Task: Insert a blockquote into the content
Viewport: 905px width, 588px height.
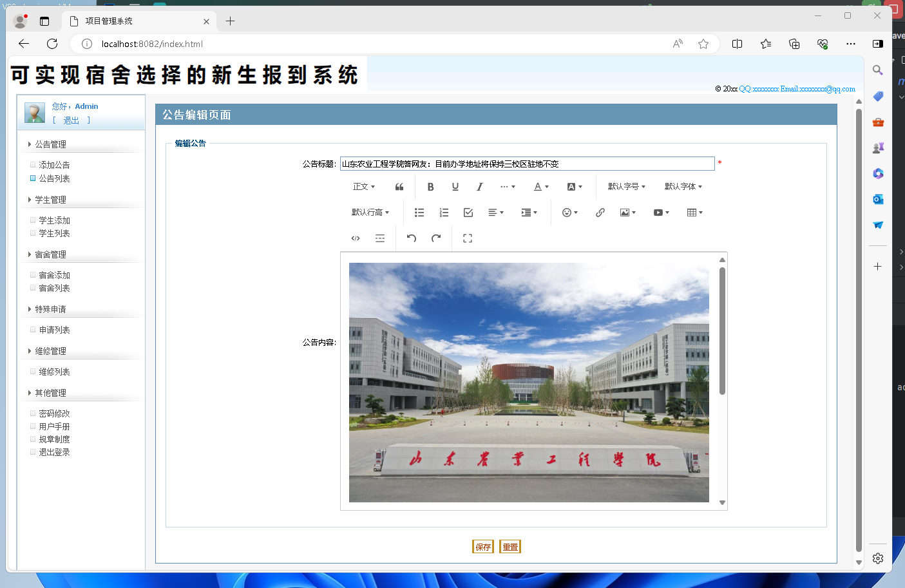Action: tap(399, 186)
